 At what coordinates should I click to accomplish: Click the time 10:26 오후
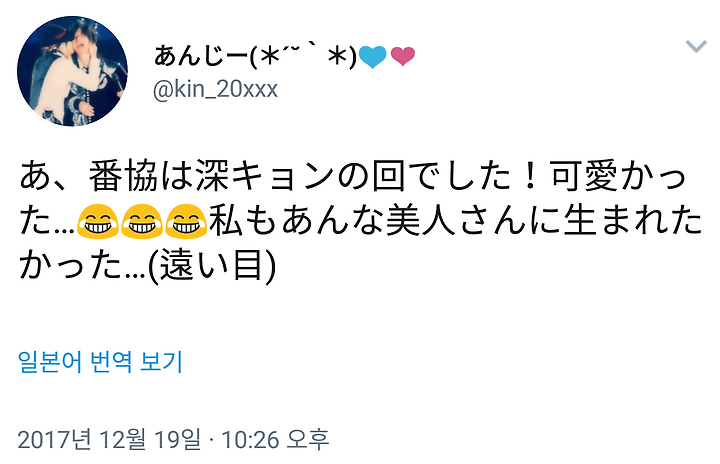pos(276,440)
